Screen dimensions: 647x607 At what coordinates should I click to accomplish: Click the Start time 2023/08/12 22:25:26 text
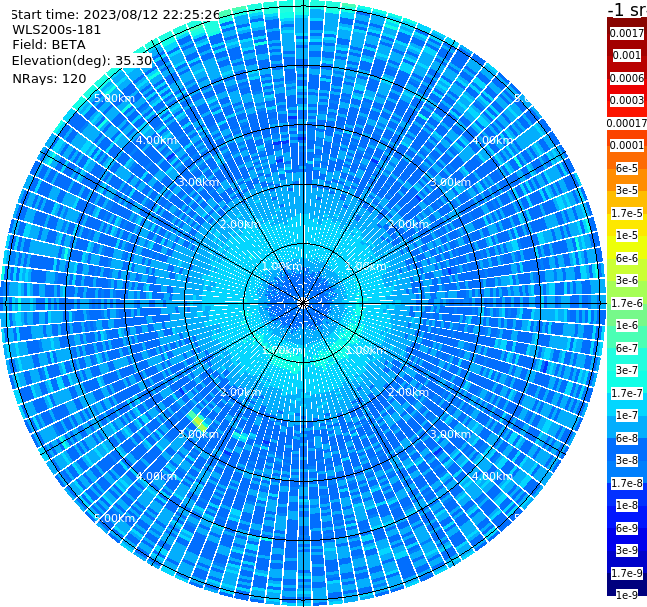115,15
